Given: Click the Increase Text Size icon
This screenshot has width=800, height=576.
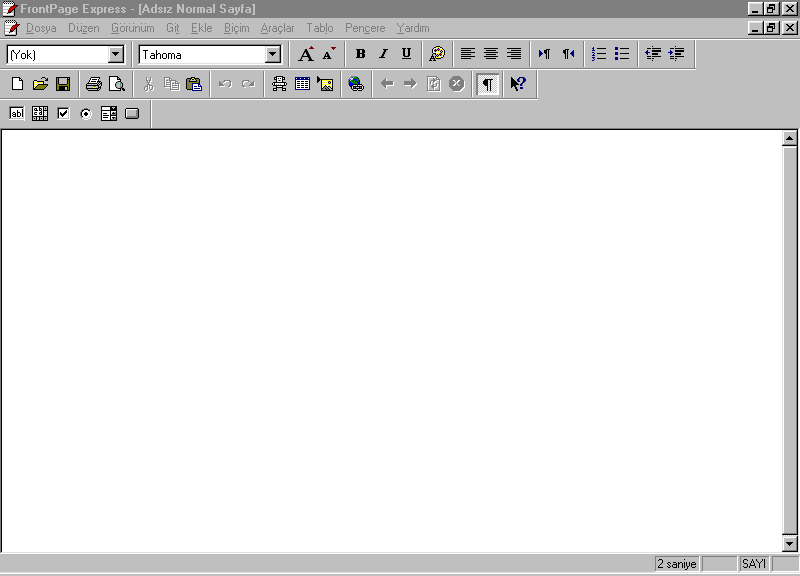Looking at the screenshot, I should [307, 54].
